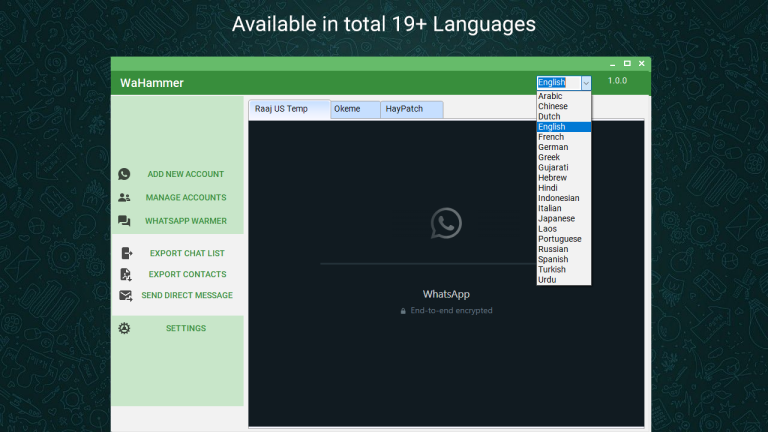The image size is (768, 432).
Task: Click the contacts file icon beside Export Contacts
Action: (x=126, y=274)
